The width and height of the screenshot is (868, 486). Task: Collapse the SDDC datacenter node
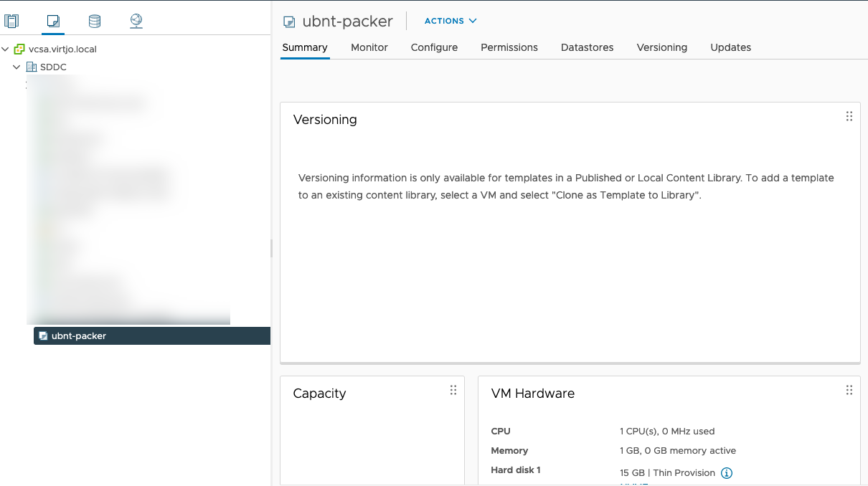(x=16, y=67)
